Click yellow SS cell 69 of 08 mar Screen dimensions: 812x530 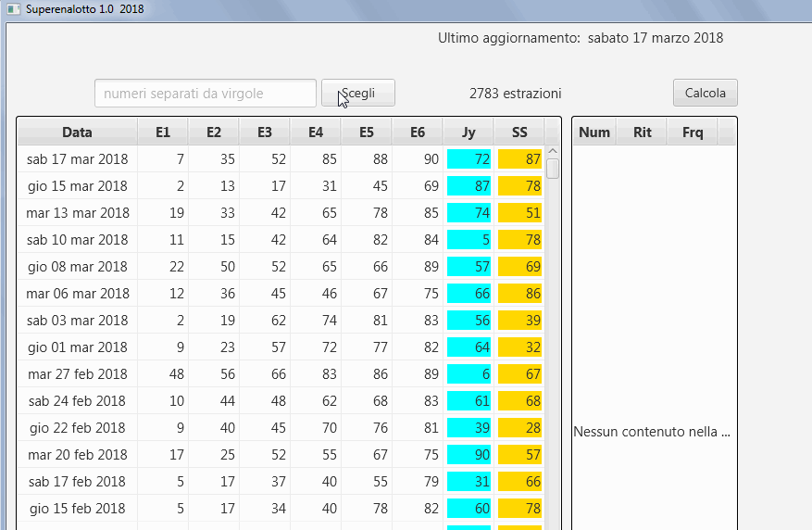tap(520, 267)
